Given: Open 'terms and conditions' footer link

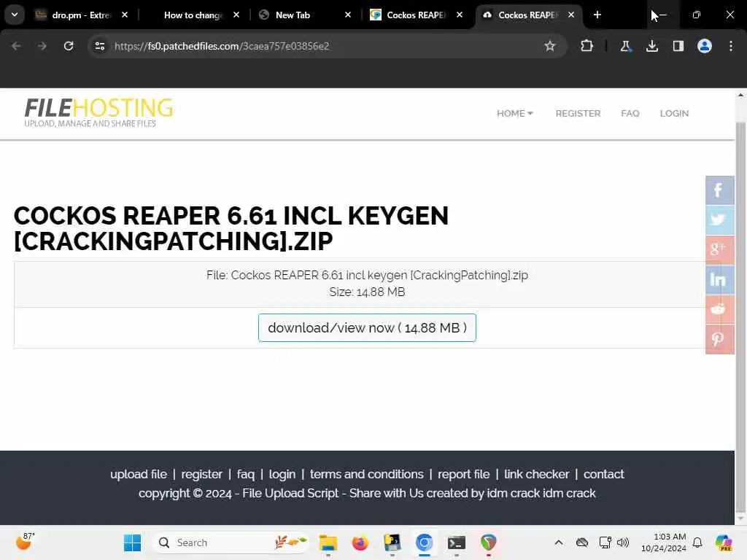Looking at the screenshot, I should click(366, 474).
